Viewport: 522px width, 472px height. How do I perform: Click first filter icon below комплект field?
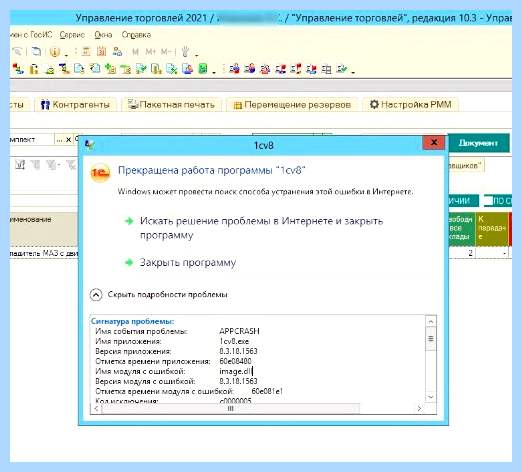20,164
